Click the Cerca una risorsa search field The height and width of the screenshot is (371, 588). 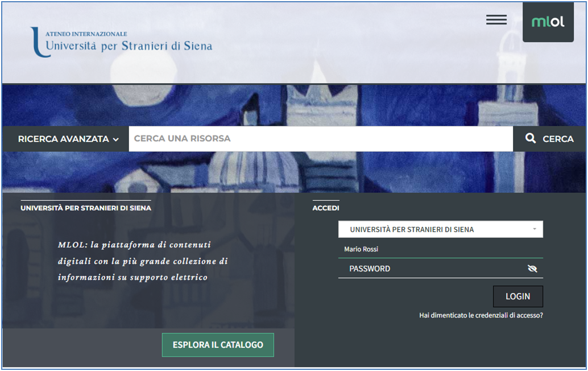[321, 139]
